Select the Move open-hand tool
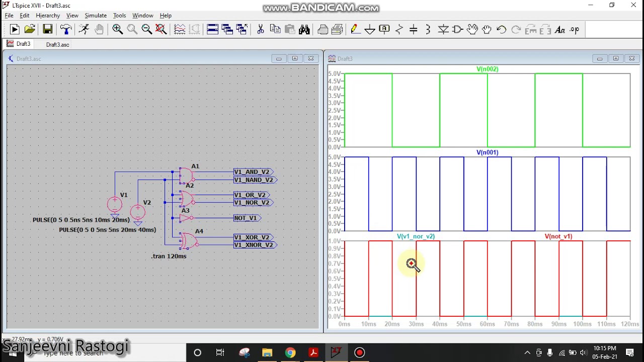 click(x=472, y=30)
